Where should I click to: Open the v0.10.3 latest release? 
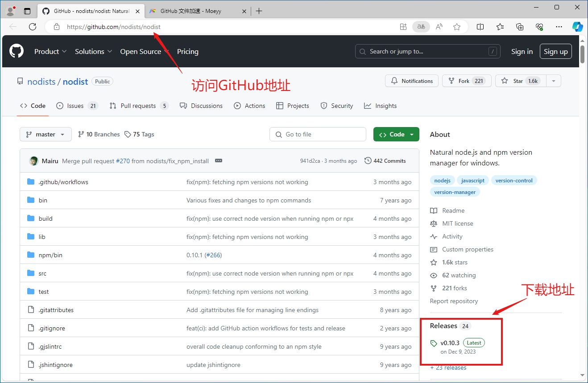[x=450, y=343]
